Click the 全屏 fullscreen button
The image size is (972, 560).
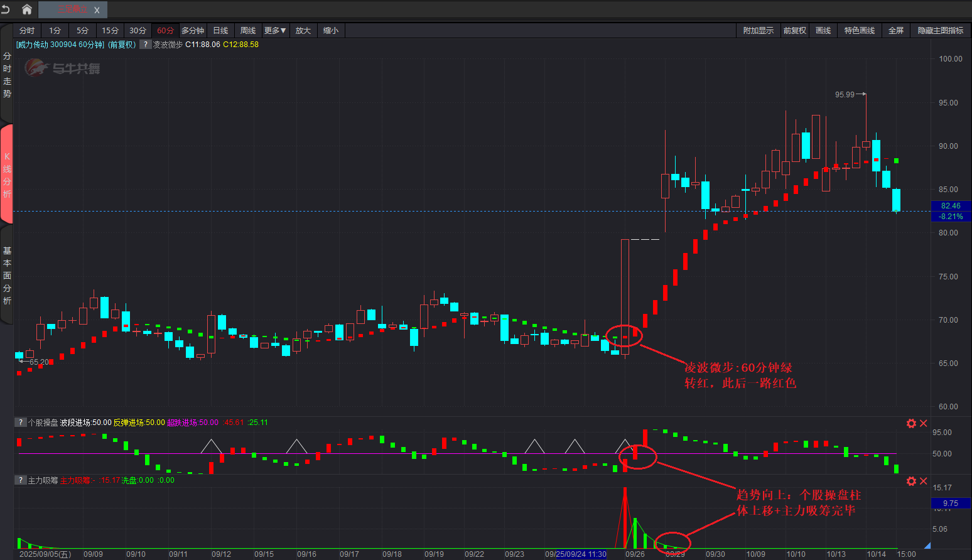pos(896,31)
